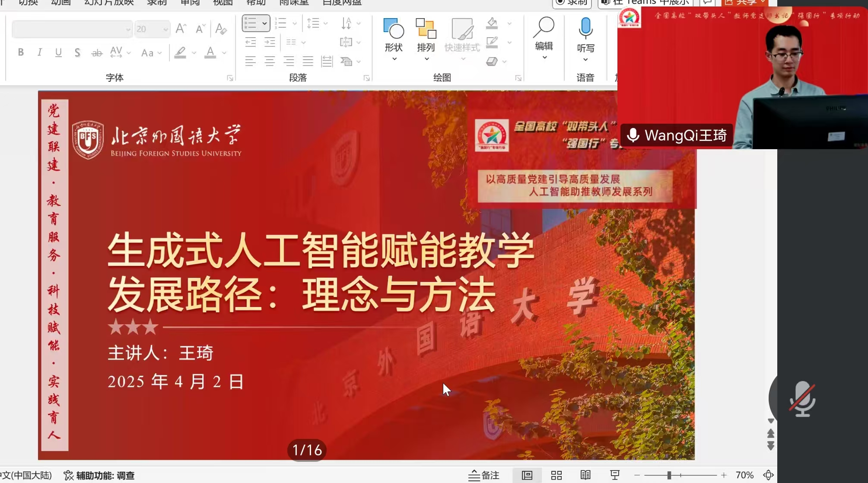Open the 编辑 editing menu
The width and height of the screenshot is (868, 483).
544,38
